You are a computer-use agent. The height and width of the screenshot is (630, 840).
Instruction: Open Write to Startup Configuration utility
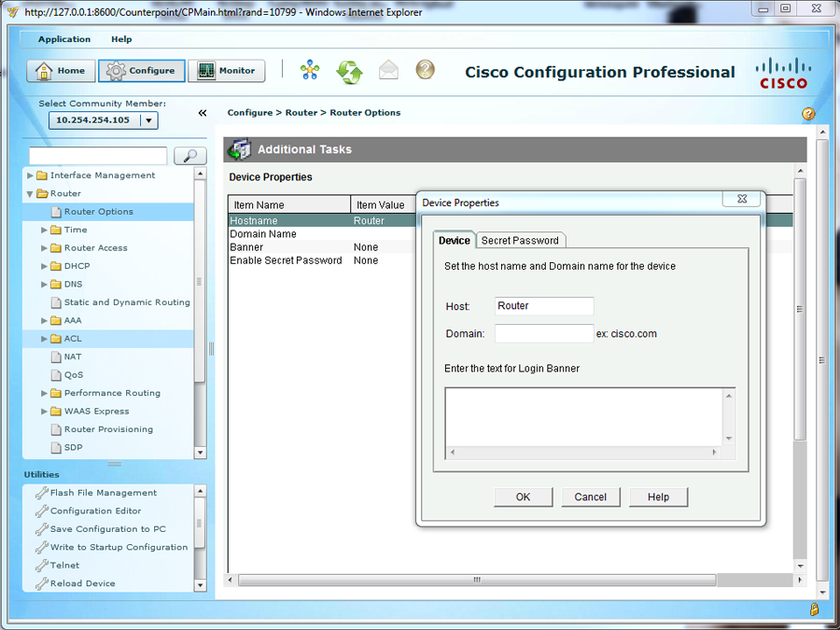click(x=119, y=547)
